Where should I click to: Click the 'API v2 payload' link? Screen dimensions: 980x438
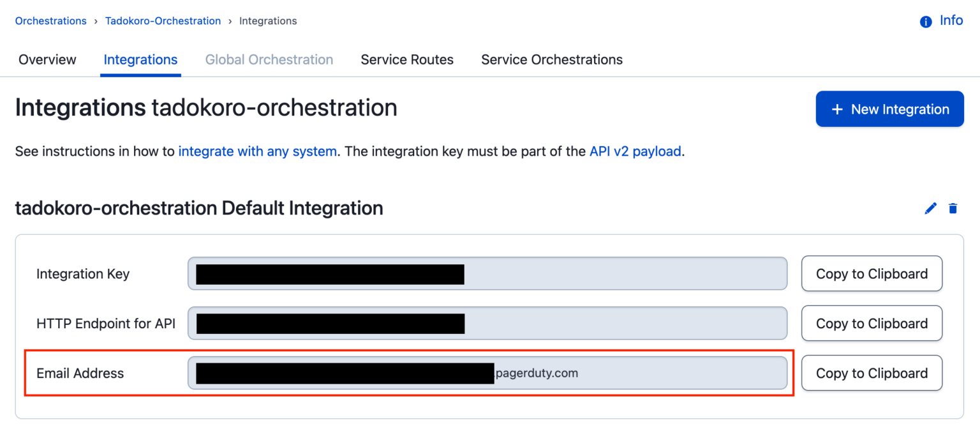[635, 151]
